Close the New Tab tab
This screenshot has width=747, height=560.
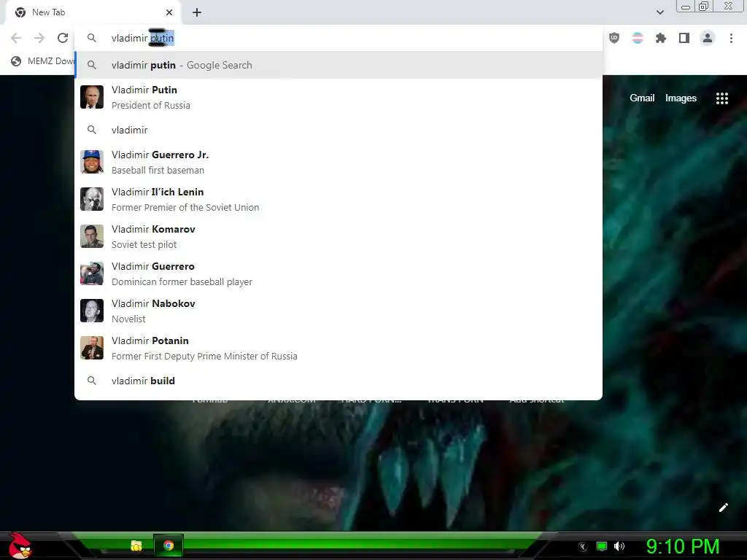(x=169, y=12)
